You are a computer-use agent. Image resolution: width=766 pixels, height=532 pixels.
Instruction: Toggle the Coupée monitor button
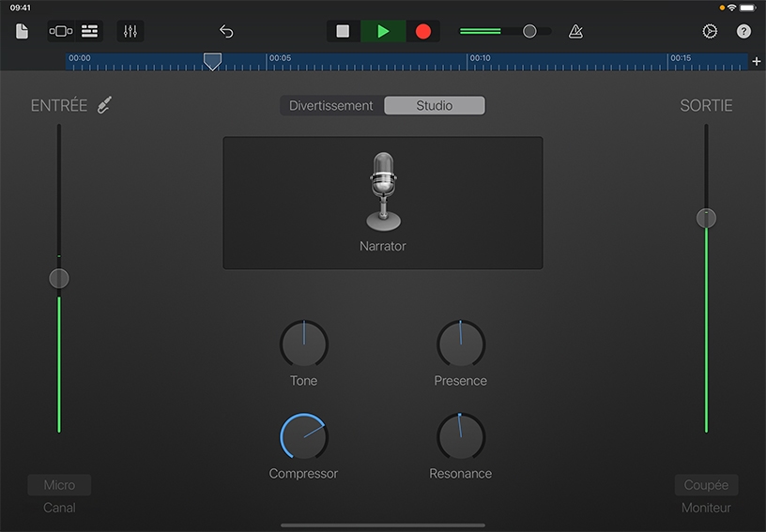pyautogui.click(x=706, y=485)
